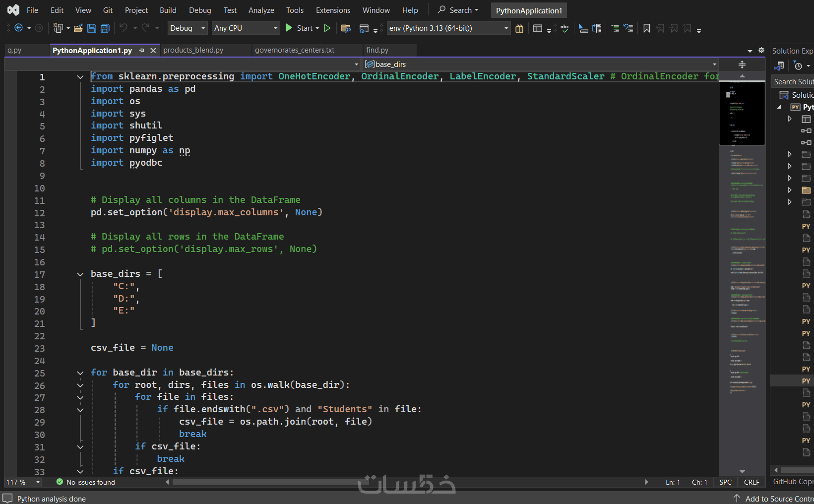Open the Analyze menu

pos(261,10)
